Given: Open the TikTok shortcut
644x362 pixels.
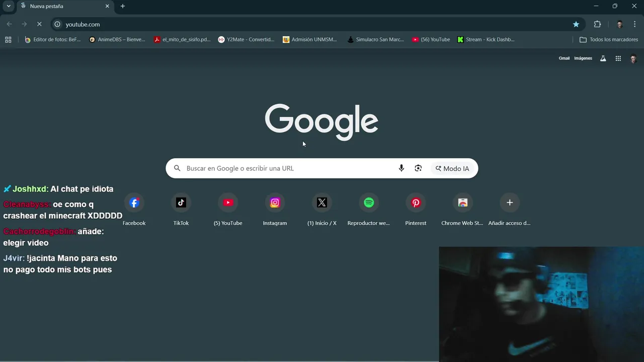Looking at the screenshot, I should tap(181, 210).
